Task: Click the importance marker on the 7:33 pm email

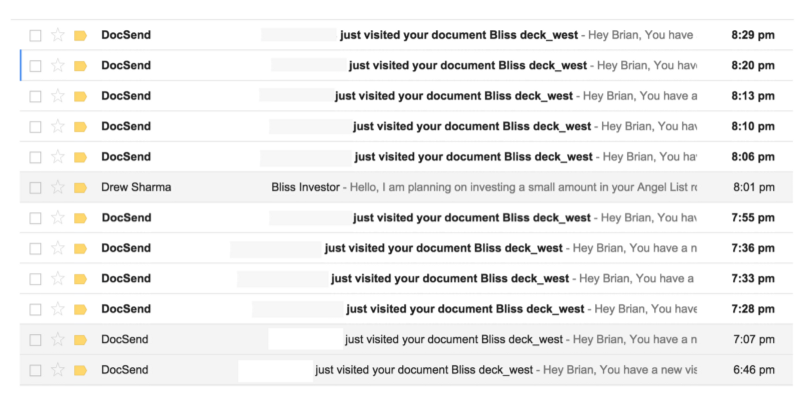Action: tap(80, 279)
